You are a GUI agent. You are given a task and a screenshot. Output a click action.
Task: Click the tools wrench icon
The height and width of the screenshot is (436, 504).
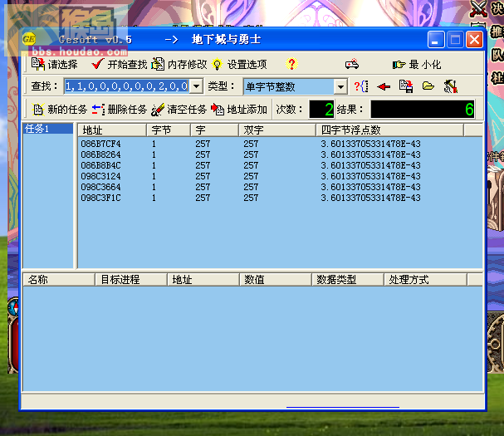[450, 86]
